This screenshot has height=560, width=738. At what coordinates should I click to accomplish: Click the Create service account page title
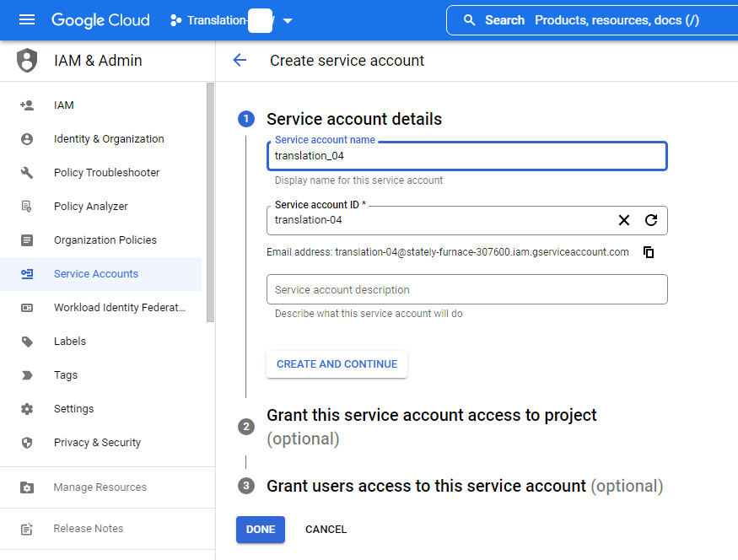tap(347, 60)
